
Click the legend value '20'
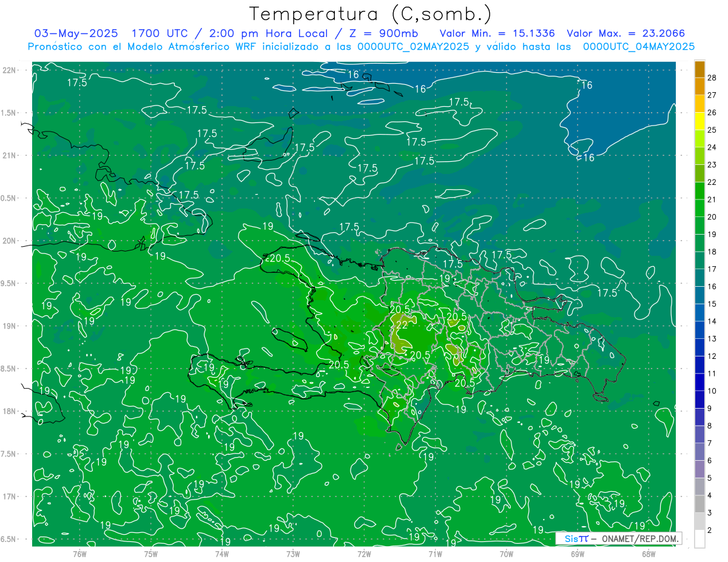tap(712, 217)
